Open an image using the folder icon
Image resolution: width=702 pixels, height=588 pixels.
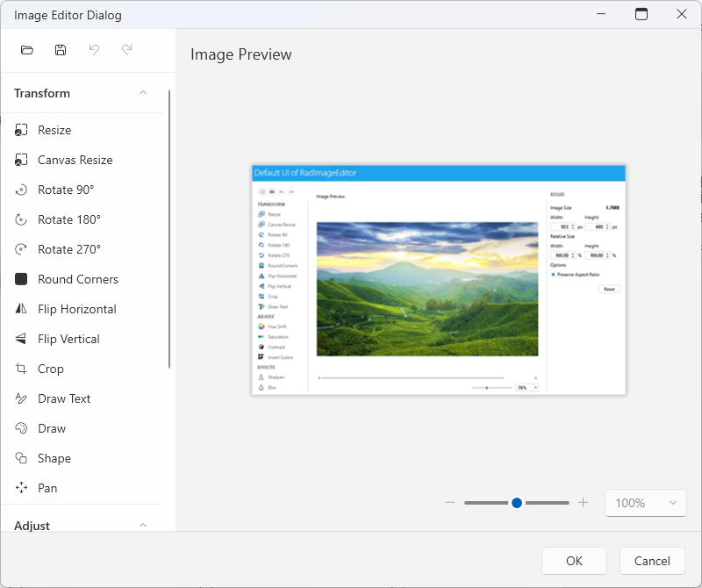(x=26, y=50)
